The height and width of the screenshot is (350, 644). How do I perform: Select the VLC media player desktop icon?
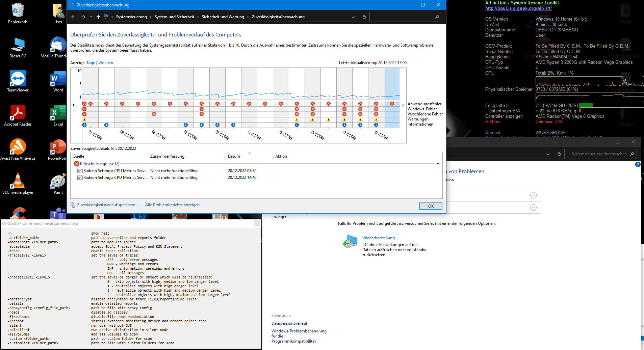[x=18, y=184]
